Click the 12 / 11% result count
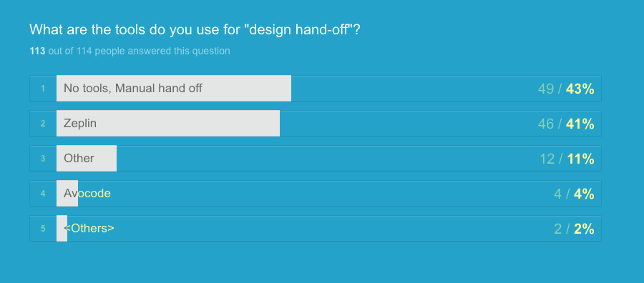644x283 pixels. tap(567, 159)
